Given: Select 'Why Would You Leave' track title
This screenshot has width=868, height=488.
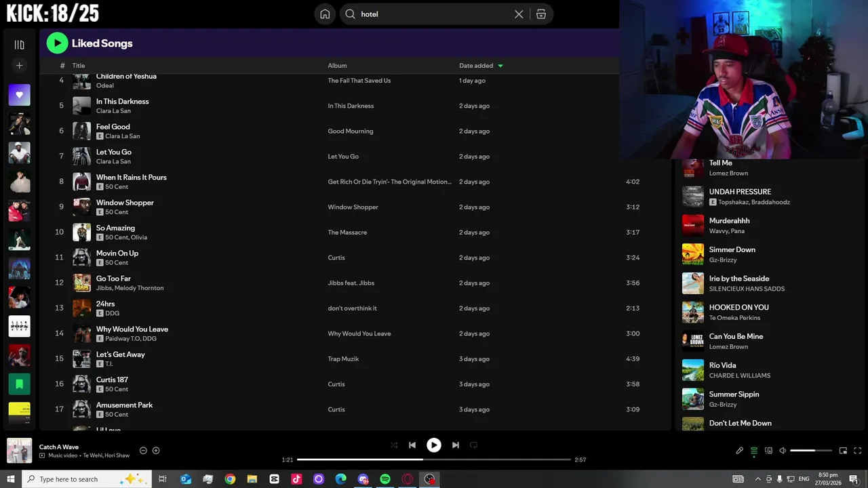Looking at the screenshot, I should pyautogui.click(x=132, y=329).
